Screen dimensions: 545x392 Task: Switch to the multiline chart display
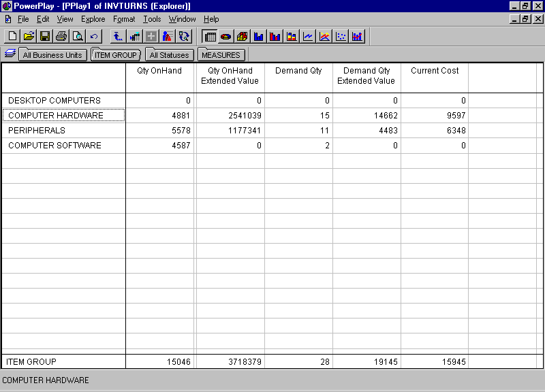coord(324,36)
